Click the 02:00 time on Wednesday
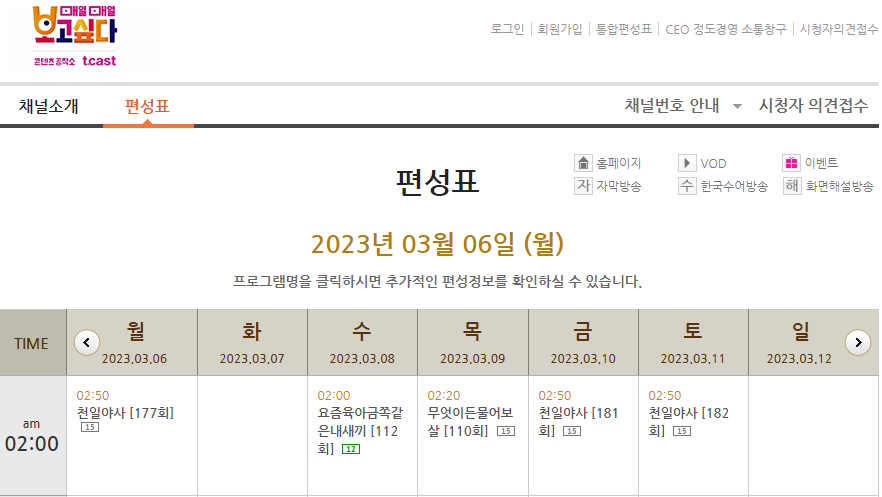The width and height of the screenshot is (882, 497). (x=334, y=395)
